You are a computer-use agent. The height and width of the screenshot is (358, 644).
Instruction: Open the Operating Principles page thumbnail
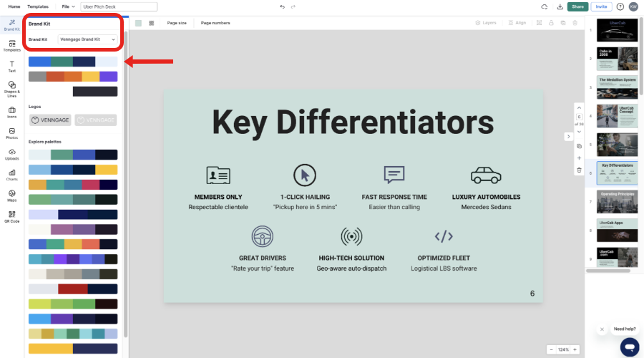(x=617, y=202)
